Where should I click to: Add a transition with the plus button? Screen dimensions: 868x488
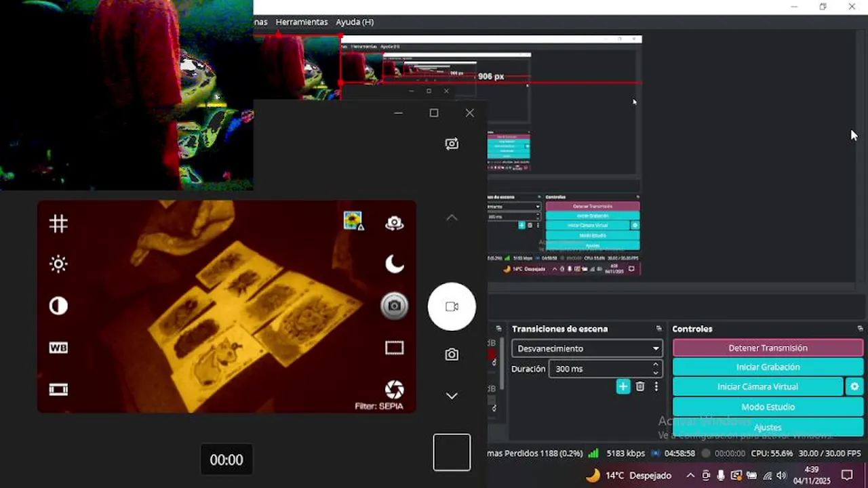click(x=623, y=386)
